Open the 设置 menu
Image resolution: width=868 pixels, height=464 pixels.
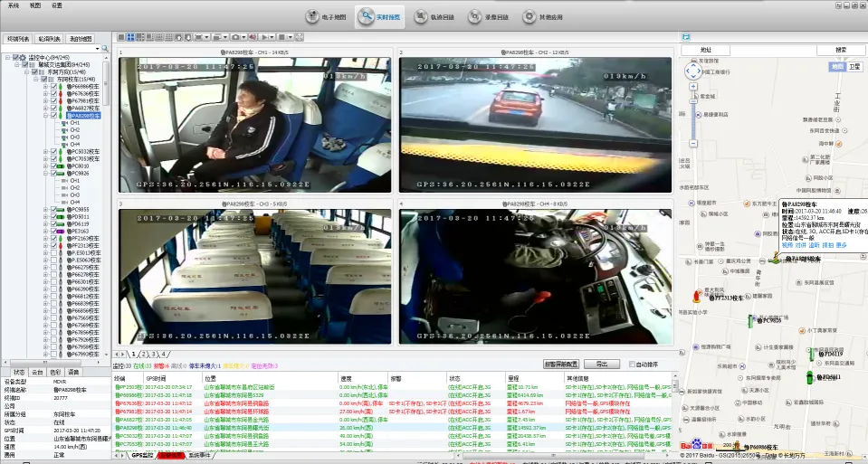click(56, 5)
